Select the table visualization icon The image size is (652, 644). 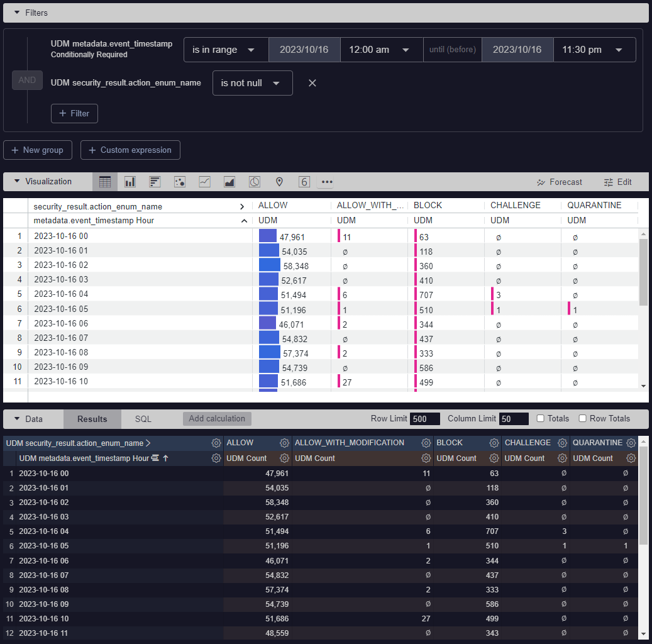click(x=104, y=182)
